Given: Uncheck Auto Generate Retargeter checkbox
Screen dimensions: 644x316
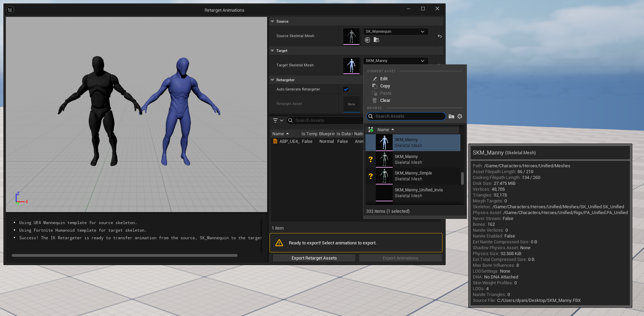Looking at the screenshot, I should [x=346, y=89].
